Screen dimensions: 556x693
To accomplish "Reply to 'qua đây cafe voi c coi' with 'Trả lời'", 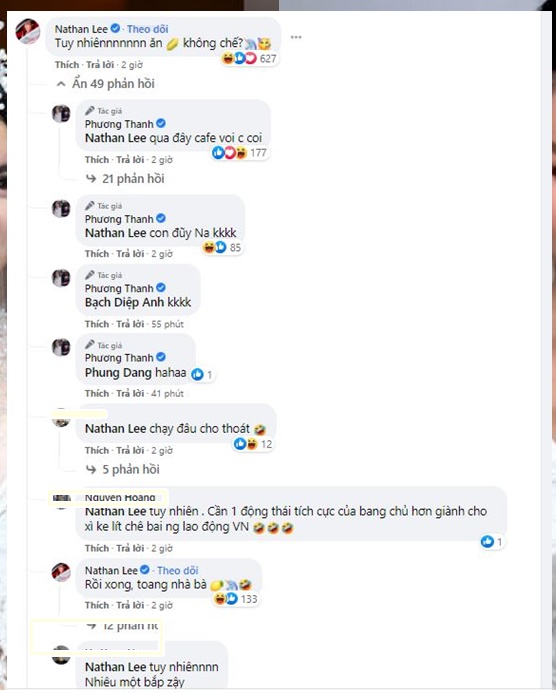I will click(x=130, y=160).
